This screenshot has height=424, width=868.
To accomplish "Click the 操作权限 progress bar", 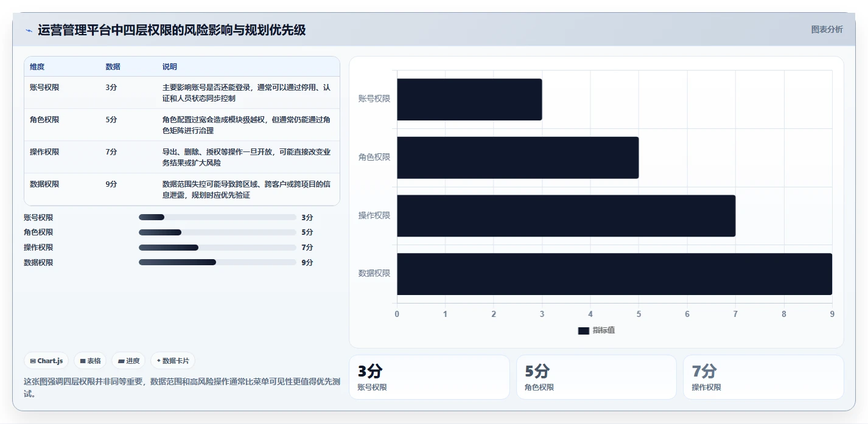I will [217, 248].
